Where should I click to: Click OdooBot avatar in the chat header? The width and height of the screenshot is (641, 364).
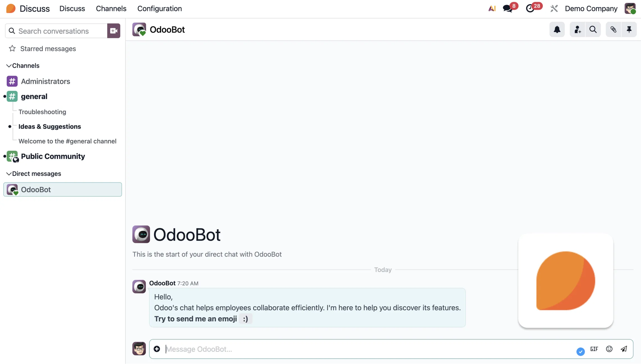[139, 29]
